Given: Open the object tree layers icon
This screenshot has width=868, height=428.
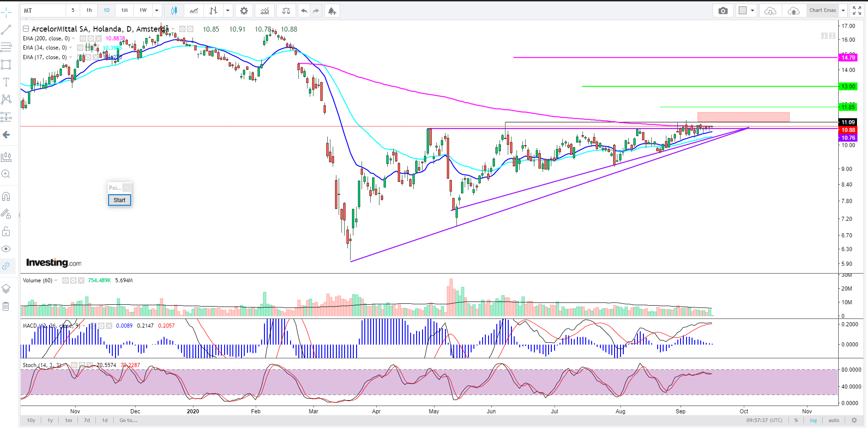Looking at the screenshot, I should pyautogui.click(x=6, y=289).
